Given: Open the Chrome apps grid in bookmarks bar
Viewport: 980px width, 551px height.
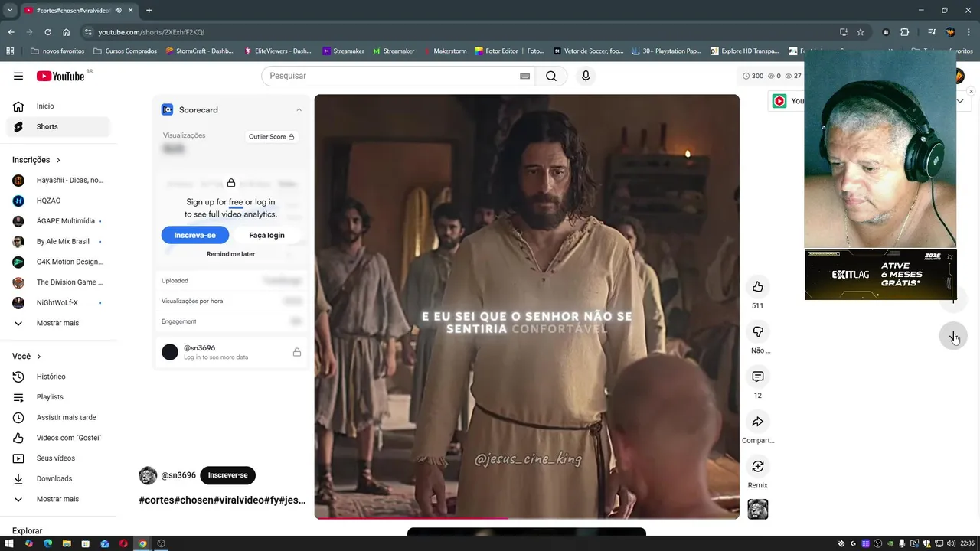Looking at the screenshot, I should coord(10,51).
